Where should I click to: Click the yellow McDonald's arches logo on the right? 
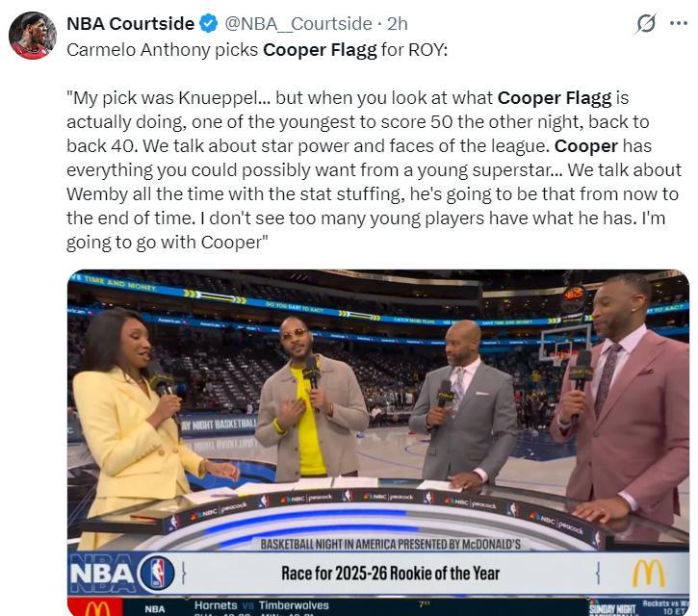coord(649,574)
